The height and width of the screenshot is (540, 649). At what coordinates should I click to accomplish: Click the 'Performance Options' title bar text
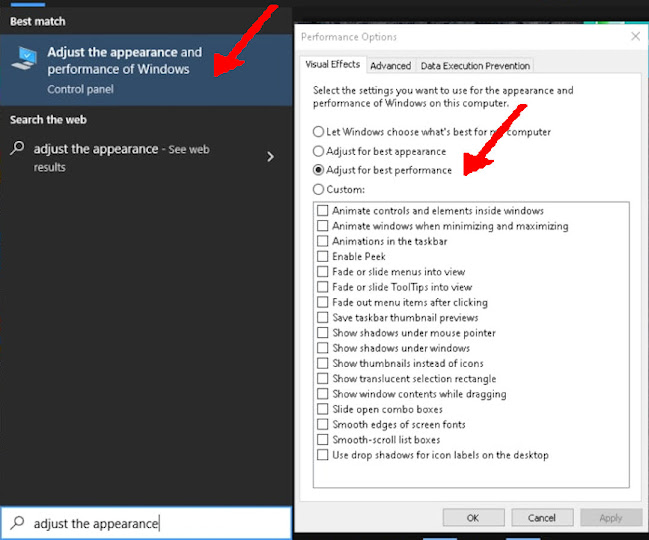coord(349,37)
